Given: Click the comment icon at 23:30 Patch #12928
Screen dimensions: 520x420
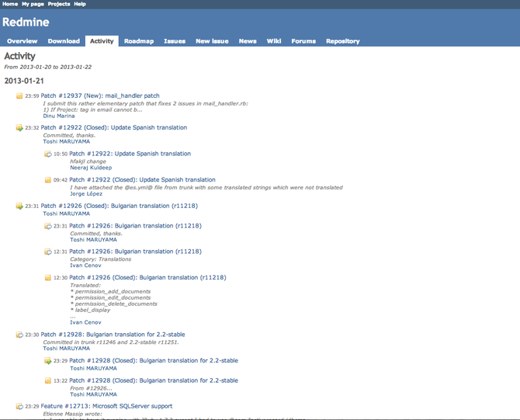Looking at the screenshot, I should click(19, 335).
